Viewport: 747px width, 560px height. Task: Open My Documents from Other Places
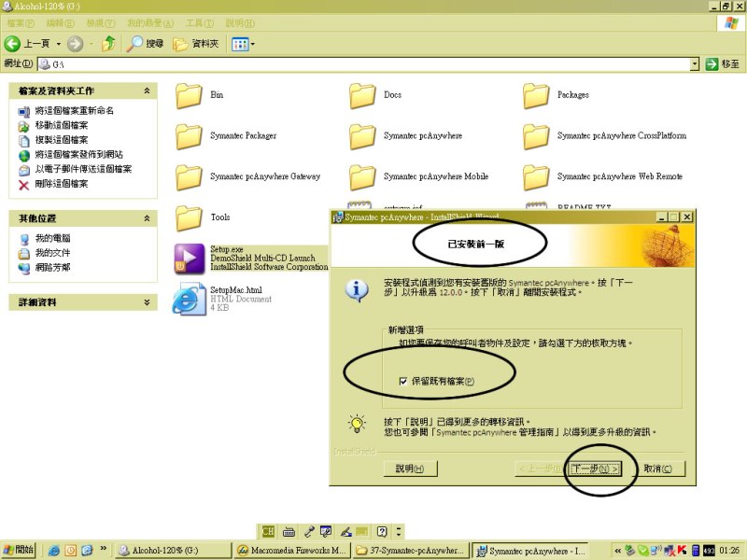click(52, 253)
